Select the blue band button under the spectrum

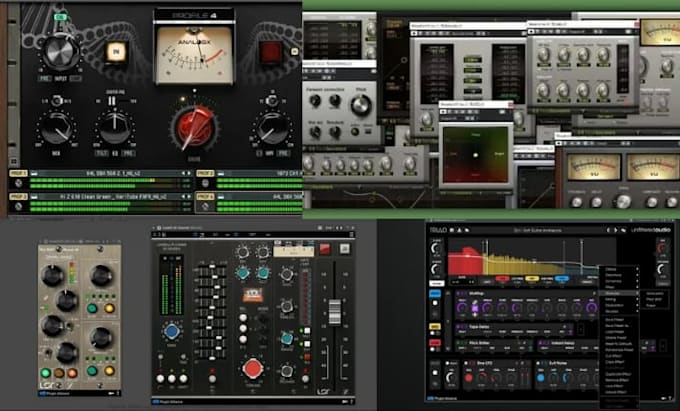[x=562, y=279]
